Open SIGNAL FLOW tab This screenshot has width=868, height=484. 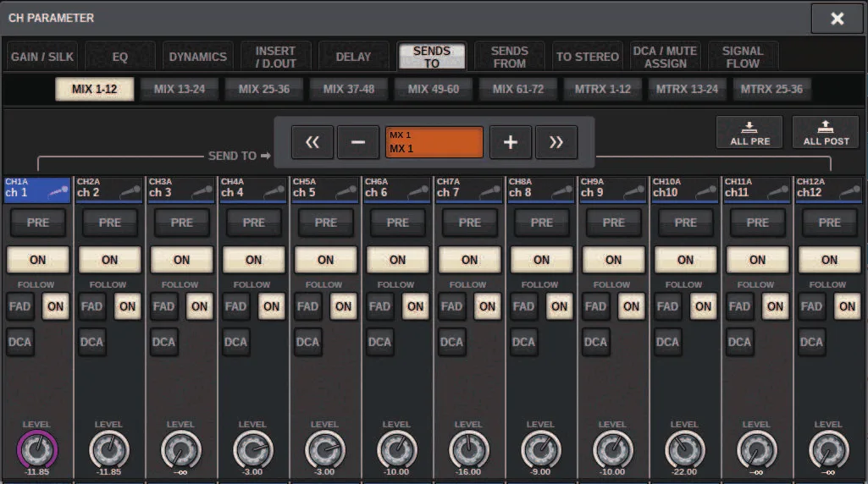(x=743, y=57)
